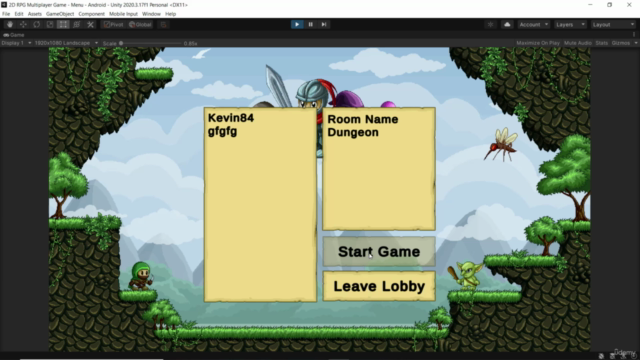Image resolution: width=640 pixels, height=360 pixels.
Task: Click the Scale slider handle
Action: [121, 43]
